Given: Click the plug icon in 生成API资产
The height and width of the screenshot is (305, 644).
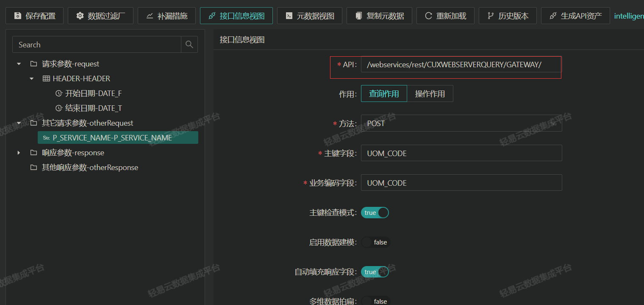Looking at the screenshot, I should point(553,16).
